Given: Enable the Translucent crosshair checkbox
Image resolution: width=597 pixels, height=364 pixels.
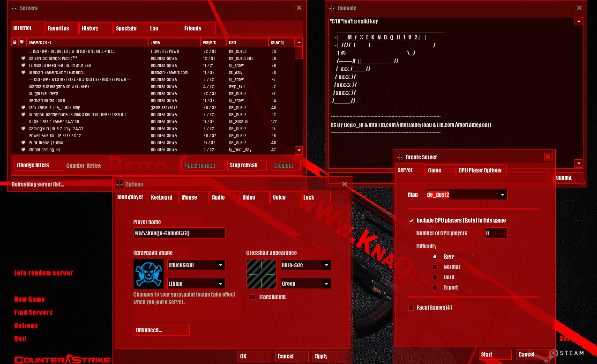Looking at the screenshot, I should [253, 297].
